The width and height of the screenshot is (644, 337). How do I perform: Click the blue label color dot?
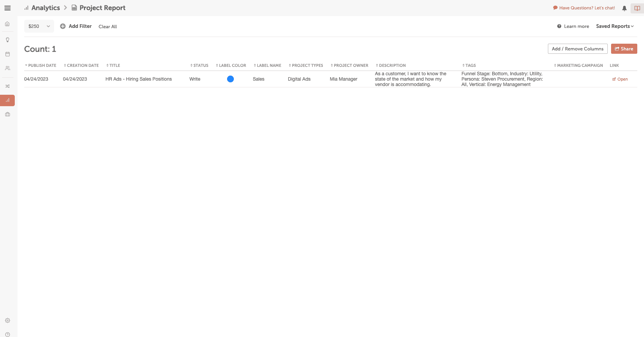[230, 79]
